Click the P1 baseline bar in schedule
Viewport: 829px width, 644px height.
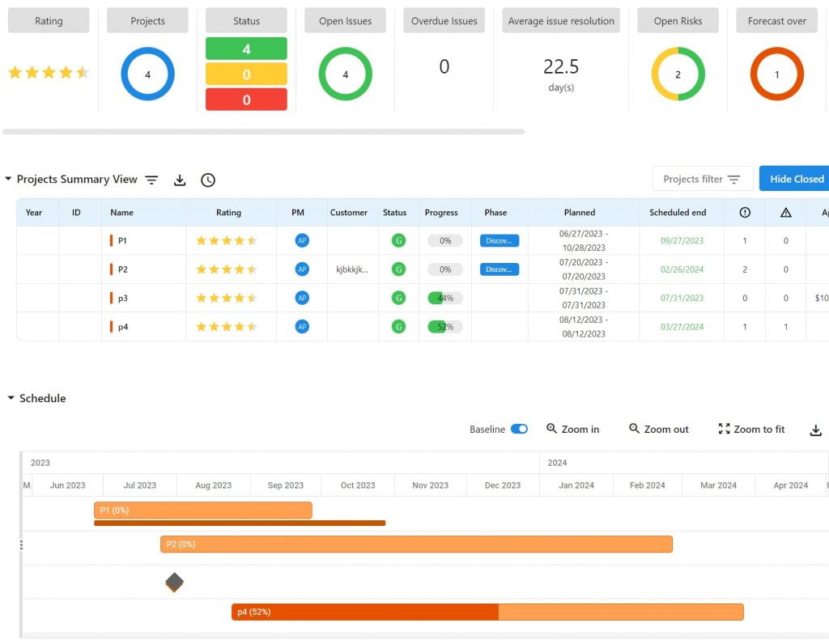240,523
